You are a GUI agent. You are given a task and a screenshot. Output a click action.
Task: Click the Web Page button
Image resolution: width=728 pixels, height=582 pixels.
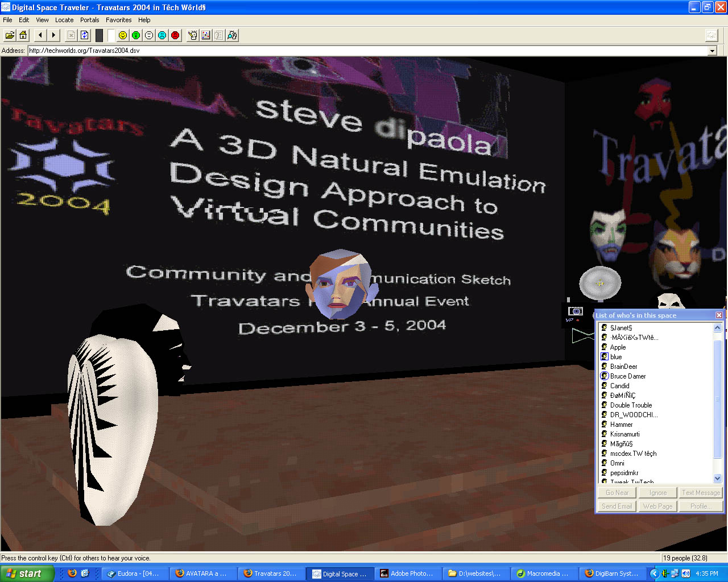pyautogui.click(x=658, y=506)
